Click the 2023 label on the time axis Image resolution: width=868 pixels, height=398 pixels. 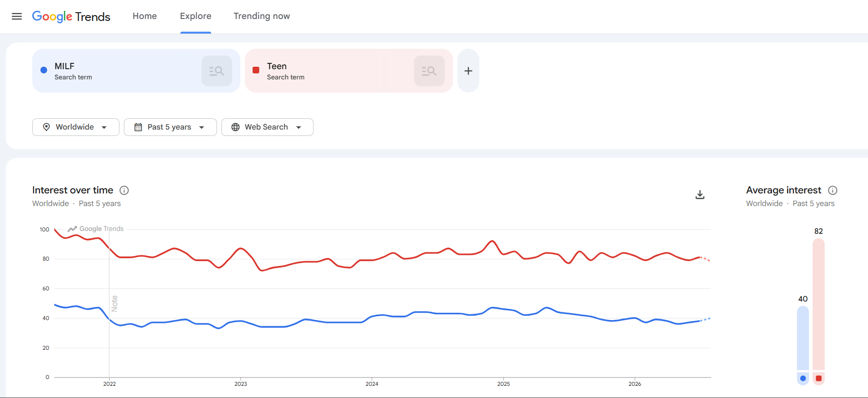241,384
